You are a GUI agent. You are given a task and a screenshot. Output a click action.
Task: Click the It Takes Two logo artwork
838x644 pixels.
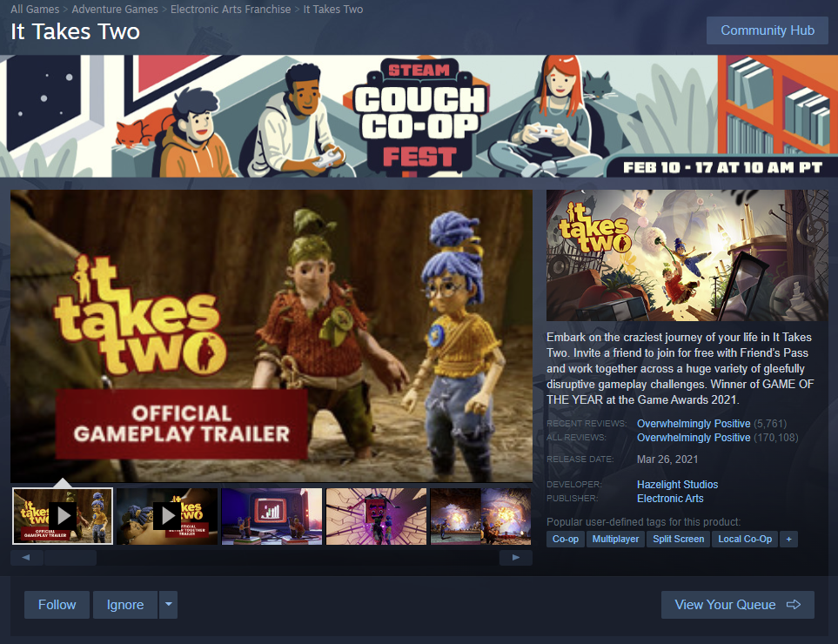(686, 254)
